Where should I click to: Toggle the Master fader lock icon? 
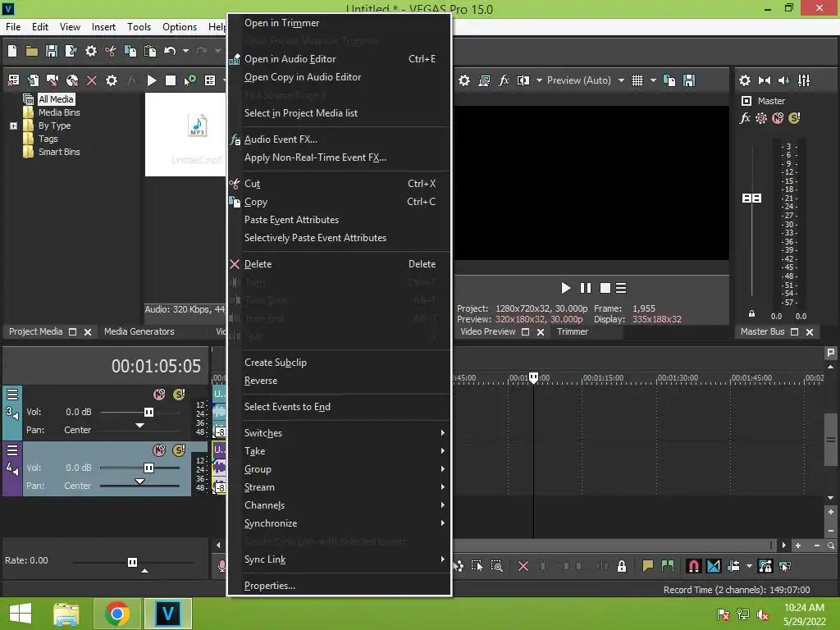751,313
